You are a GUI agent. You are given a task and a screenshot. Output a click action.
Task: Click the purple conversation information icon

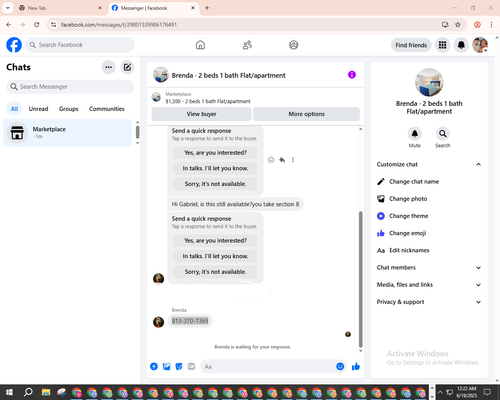pyautogui.click(x=352, y=75)
